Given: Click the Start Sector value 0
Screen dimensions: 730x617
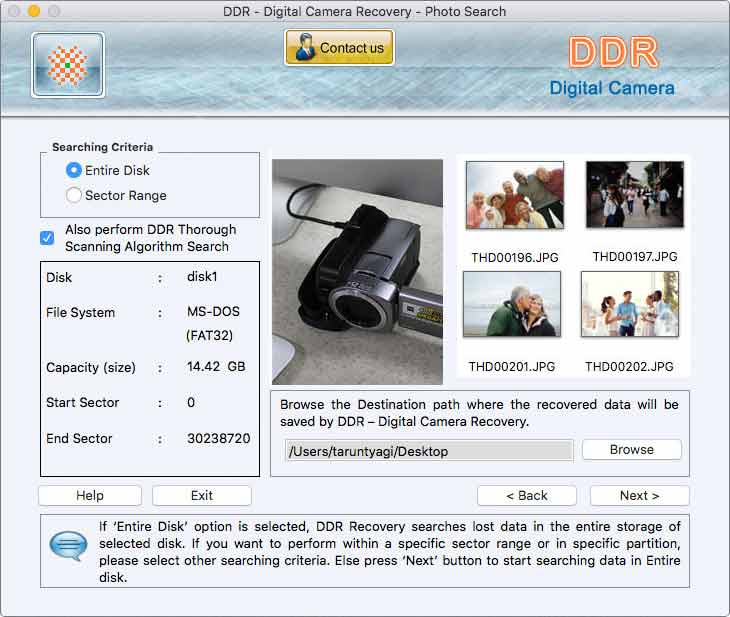Looking at the screenshot, I should [x=191, y=402].
